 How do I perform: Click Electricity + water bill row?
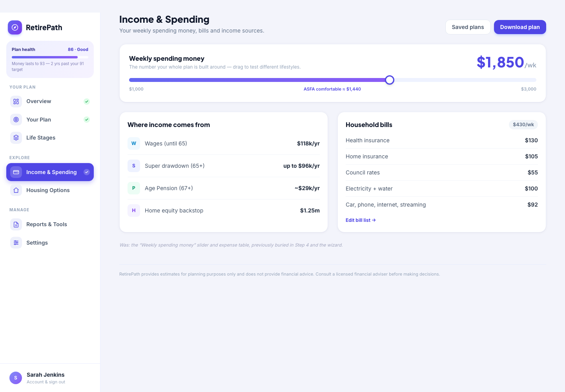pos(442,189)
